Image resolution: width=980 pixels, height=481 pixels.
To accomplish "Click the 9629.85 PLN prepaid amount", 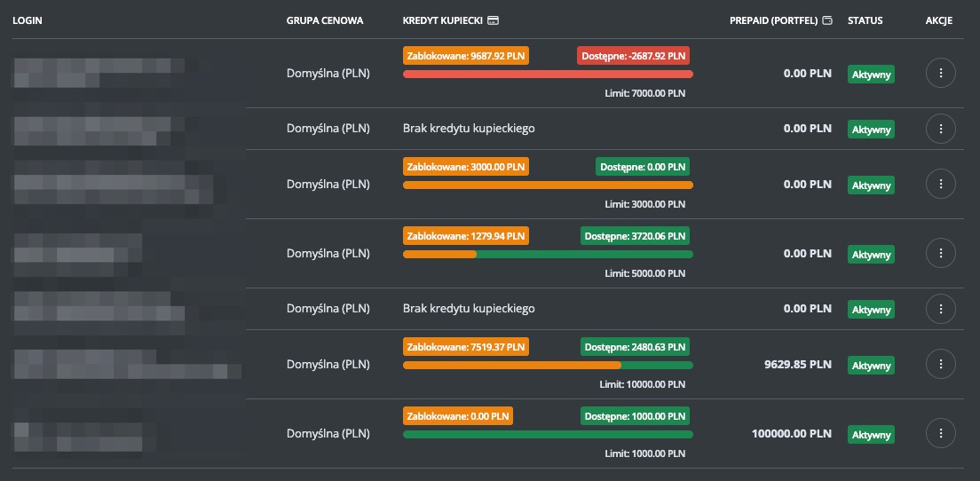I will click(x=797, y=365).
